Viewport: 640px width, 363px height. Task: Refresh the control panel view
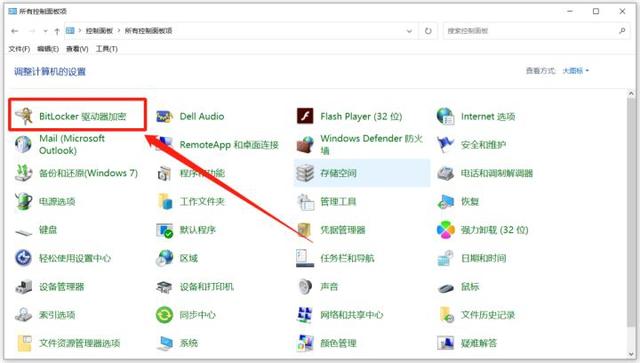tap(428, 31)
